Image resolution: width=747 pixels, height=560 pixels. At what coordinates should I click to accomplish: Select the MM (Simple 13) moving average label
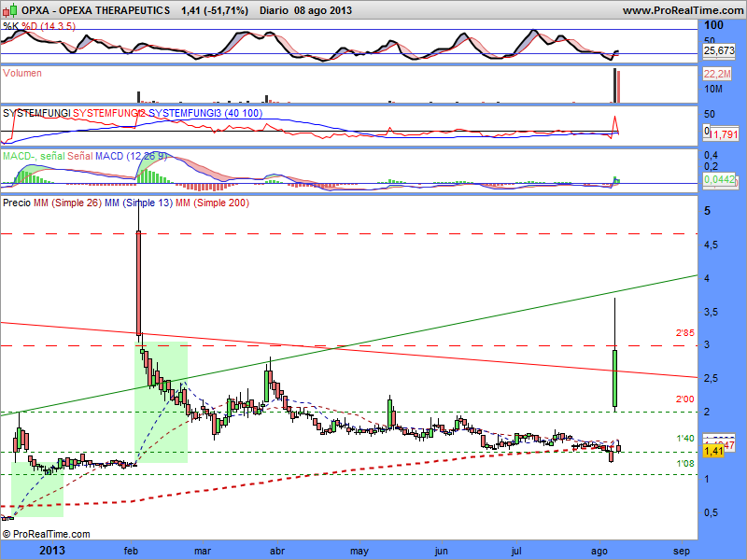pyautogui.click(x=138, y=203)
